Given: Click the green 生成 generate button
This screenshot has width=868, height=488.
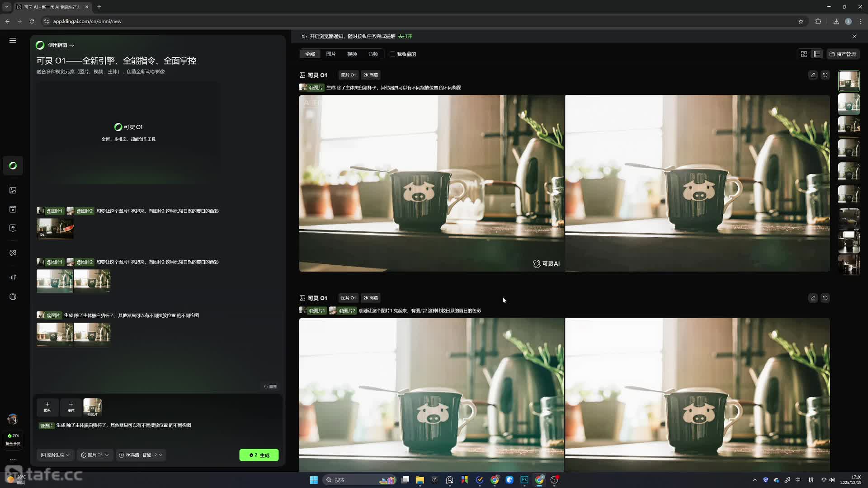Looking at the screenshot, I should click(259, 455).
